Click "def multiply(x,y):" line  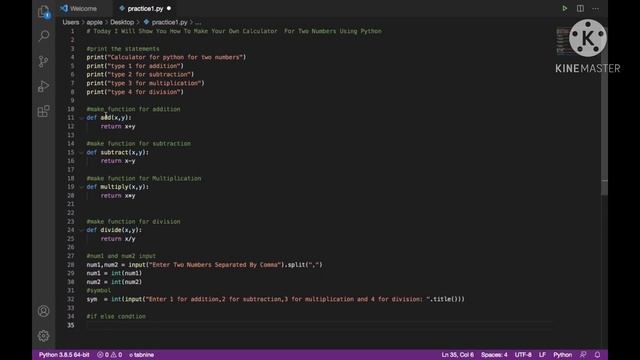coord(118,187)
